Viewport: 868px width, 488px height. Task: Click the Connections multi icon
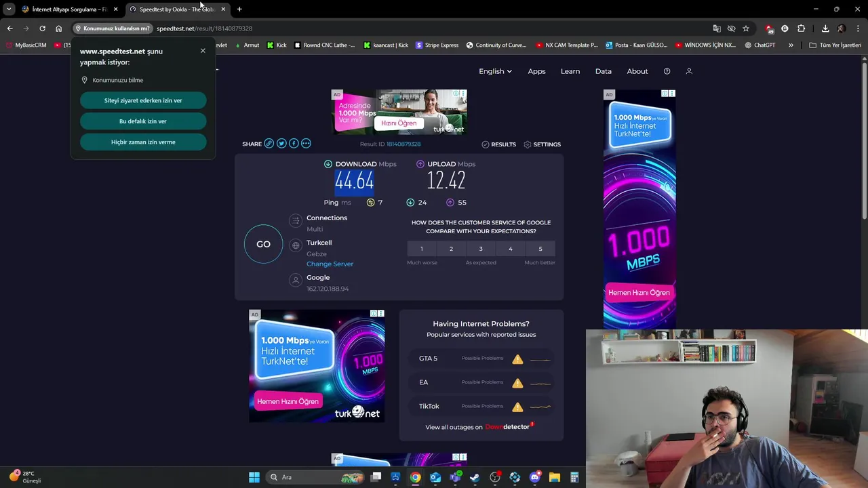[x=295, y=221]
